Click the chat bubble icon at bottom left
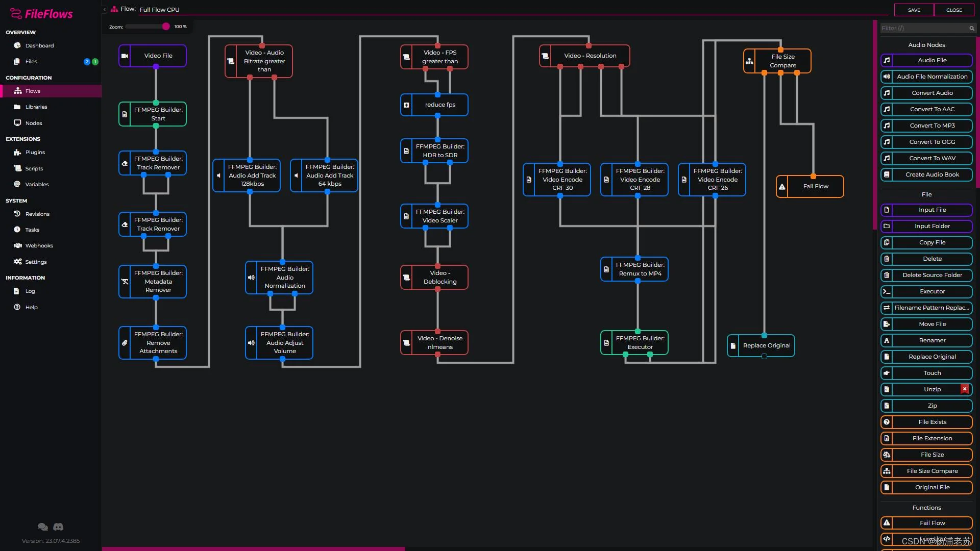The height and width of the screenshot is (551, 980). click(x=43, y=527)
